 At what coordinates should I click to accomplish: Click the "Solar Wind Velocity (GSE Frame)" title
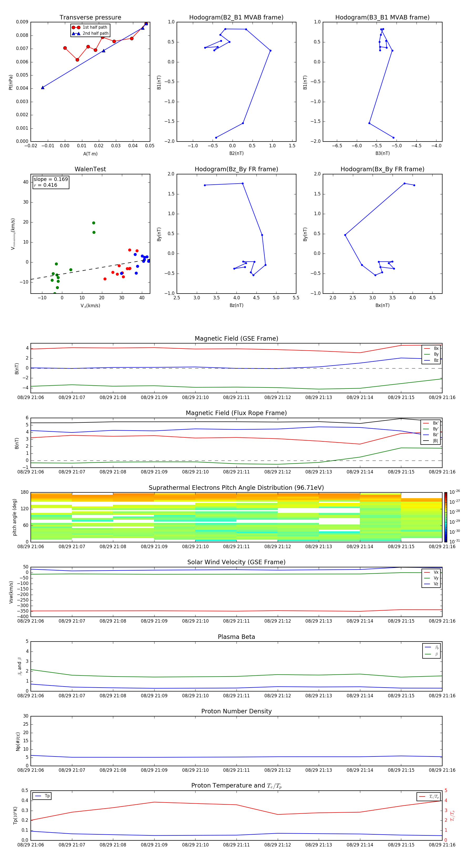point(236,562)
